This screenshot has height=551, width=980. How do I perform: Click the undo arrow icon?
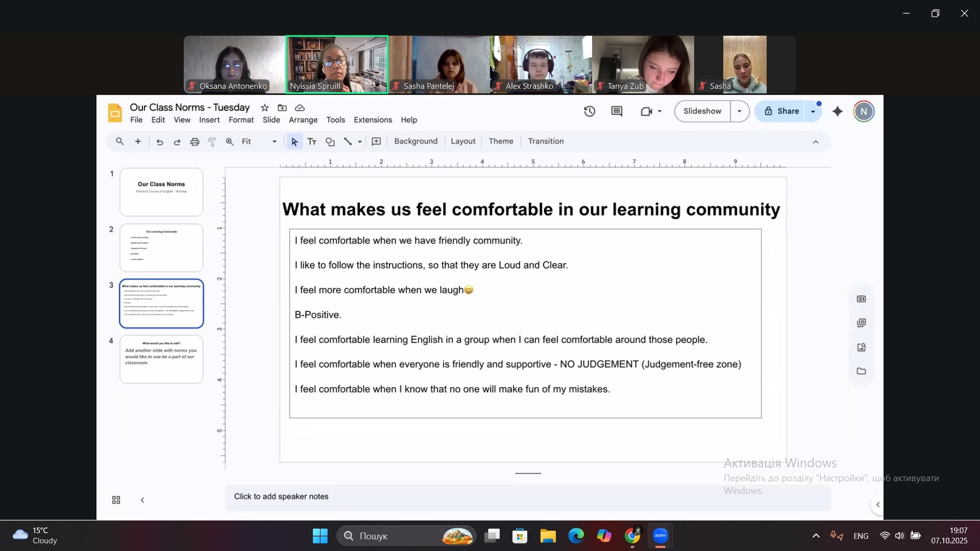click(x=160, y=142)
